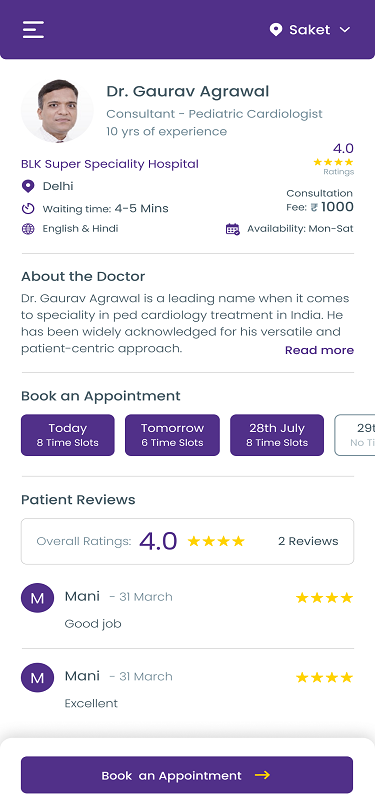Tap the Mani avatar on Good job review
375x812 pixels.
(37, 598)
